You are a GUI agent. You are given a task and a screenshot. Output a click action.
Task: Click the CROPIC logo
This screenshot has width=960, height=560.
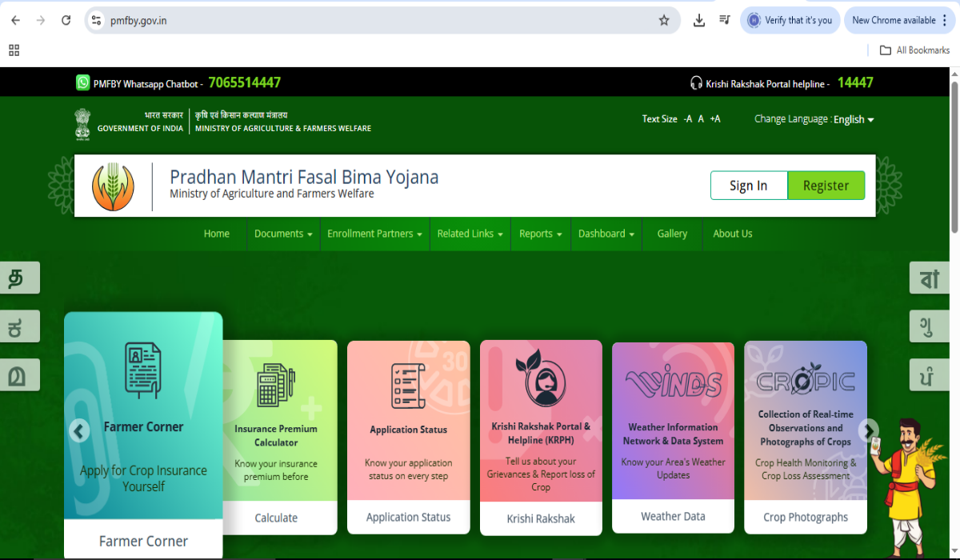806,379
